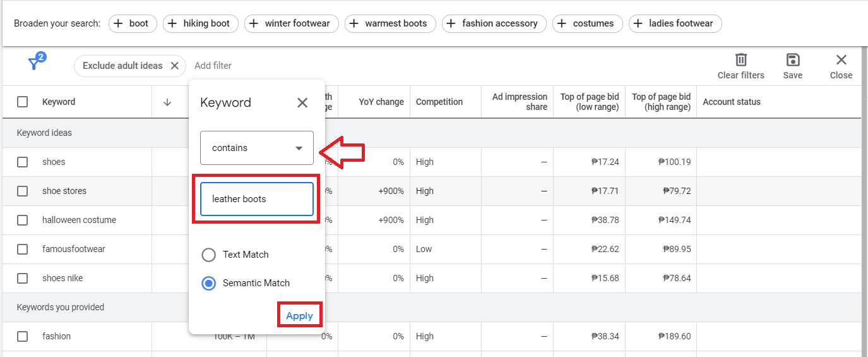
Task: Click the 'shoe stores' keyword text
Action: 64,191
